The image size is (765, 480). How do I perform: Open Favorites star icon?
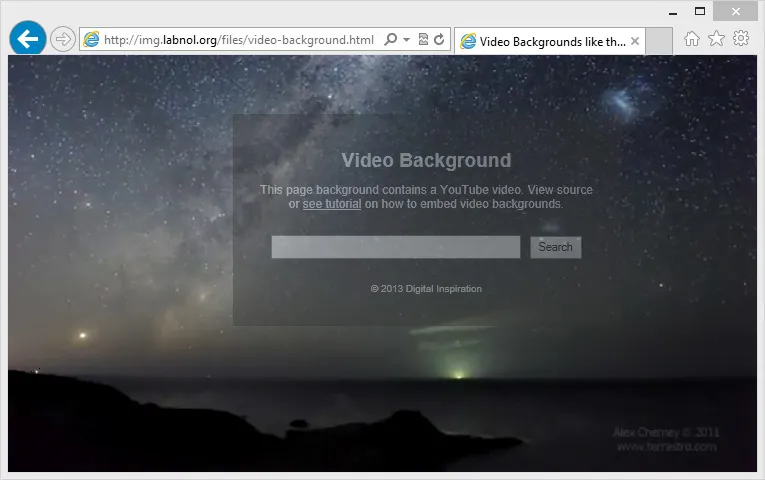pyautogui.click(x=716, y=39)
